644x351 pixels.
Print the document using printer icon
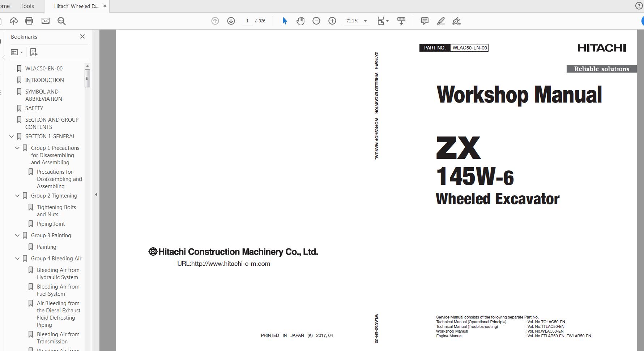tap(29, 21)
